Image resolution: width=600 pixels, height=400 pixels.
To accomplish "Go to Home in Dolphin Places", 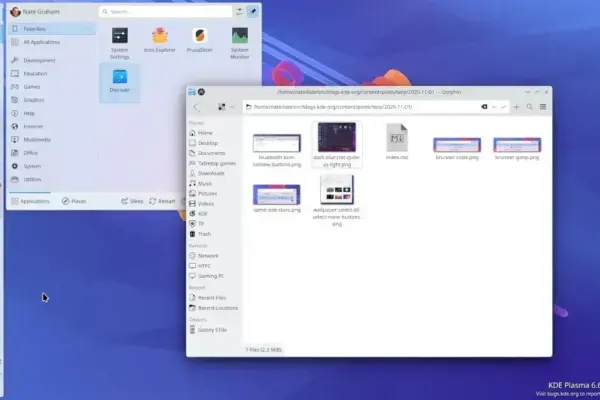I will tap(214, 133).
